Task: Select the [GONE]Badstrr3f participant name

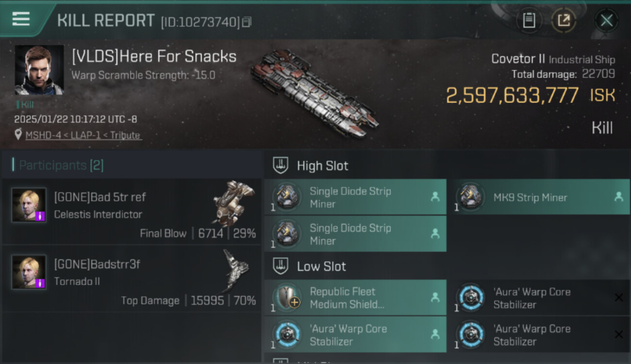Action: coord(97,264)
